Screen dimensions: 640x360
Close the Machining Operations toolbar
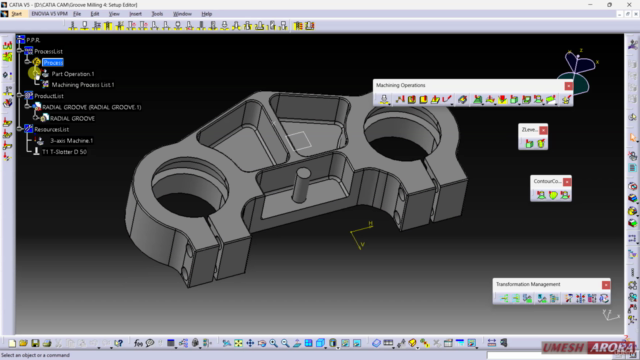[568, 86]
